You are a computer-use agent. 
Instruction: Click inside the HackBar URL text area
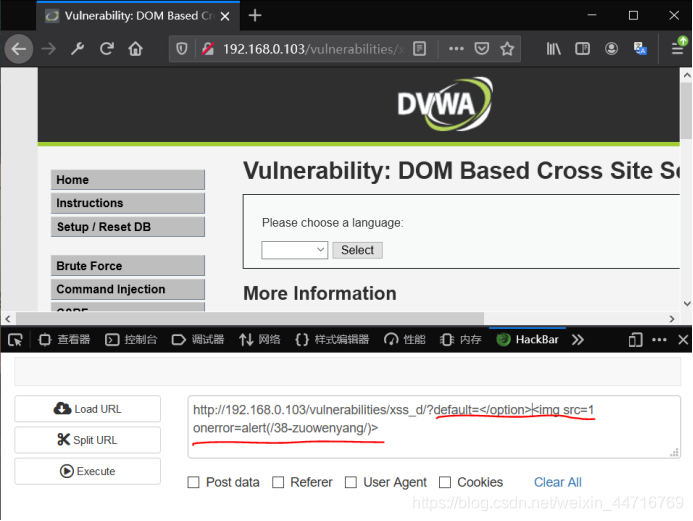pyautogui.click(x=434, y=427)
